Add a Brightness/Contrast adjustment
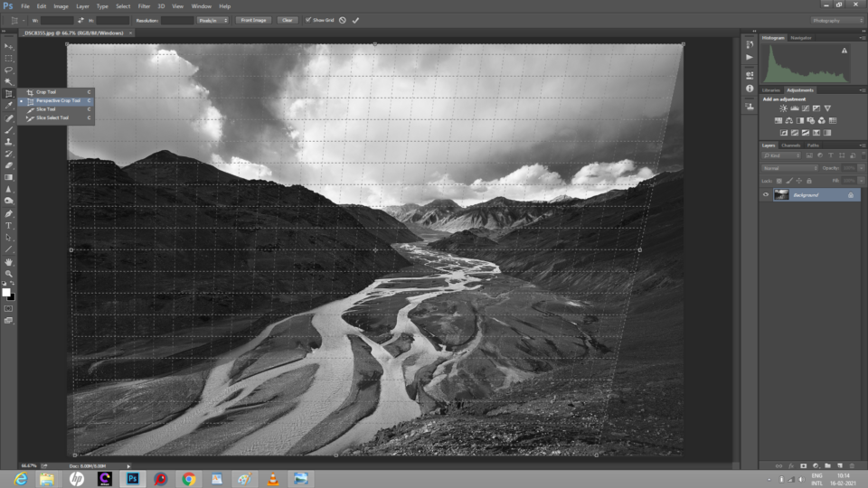This screenshot has height=488, width=868. pos(783,108)
